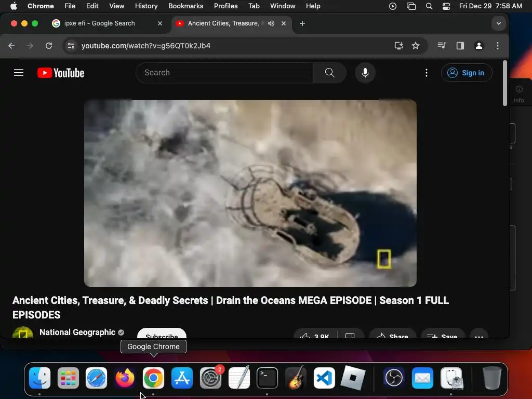Open App Store from the Dock
Screen dimensions: 532x399
click(x=182, y=378)
